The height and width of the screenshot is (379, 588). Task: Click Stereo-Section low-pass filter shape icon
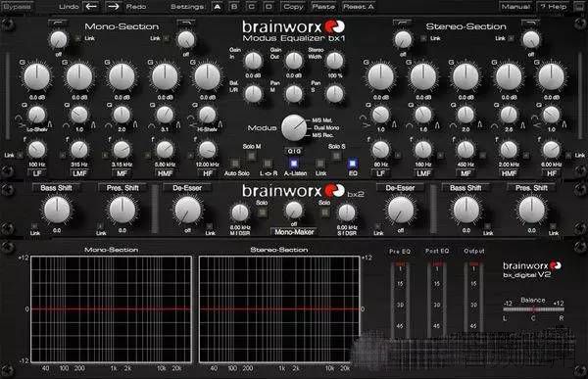(x=530, y=24)
